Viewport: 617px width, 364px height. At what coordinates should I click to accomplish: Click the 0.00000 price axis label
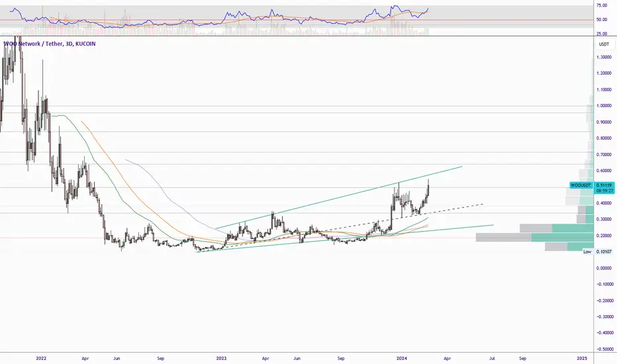(604, 269)
